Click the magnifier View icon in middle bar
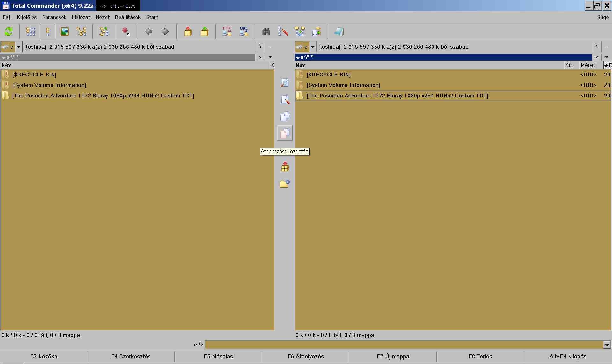 click(x=285, y=83)
